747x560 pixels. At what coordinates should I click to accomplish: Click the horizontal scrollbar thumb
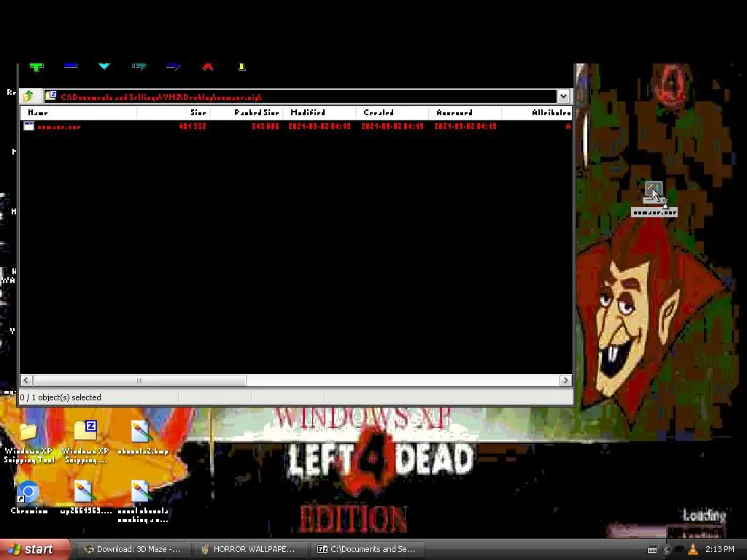pyautogui.click(x=139, y=381)
